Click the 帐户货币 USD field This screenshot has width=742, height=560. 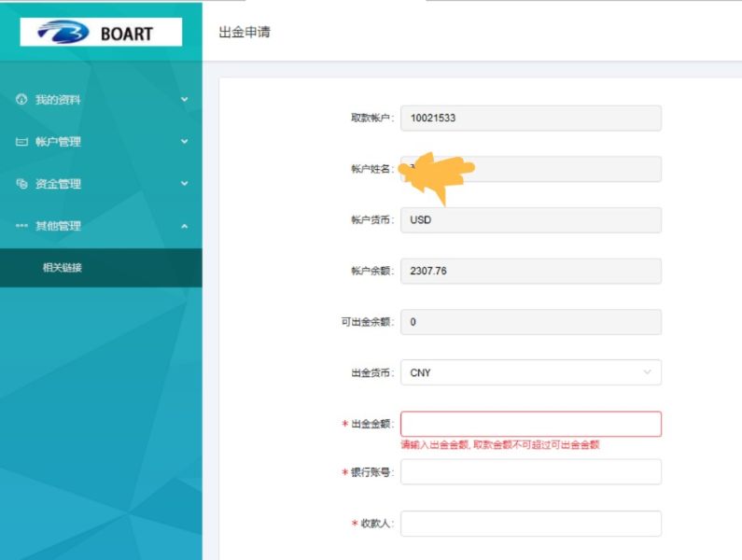(530, 220)
